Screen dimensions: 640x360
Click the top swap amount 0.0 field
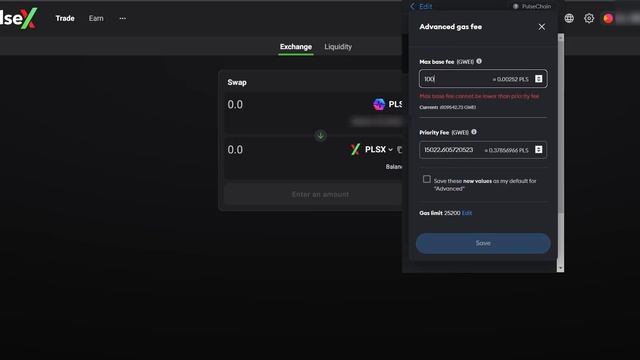[x=235, y=104]
